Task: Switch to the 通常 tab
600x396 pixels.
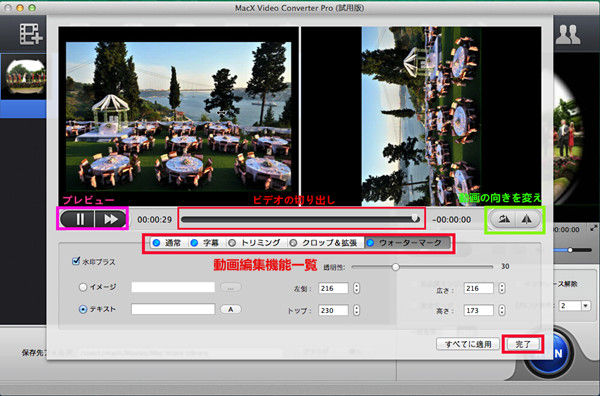Action: [x=167, y=243]
